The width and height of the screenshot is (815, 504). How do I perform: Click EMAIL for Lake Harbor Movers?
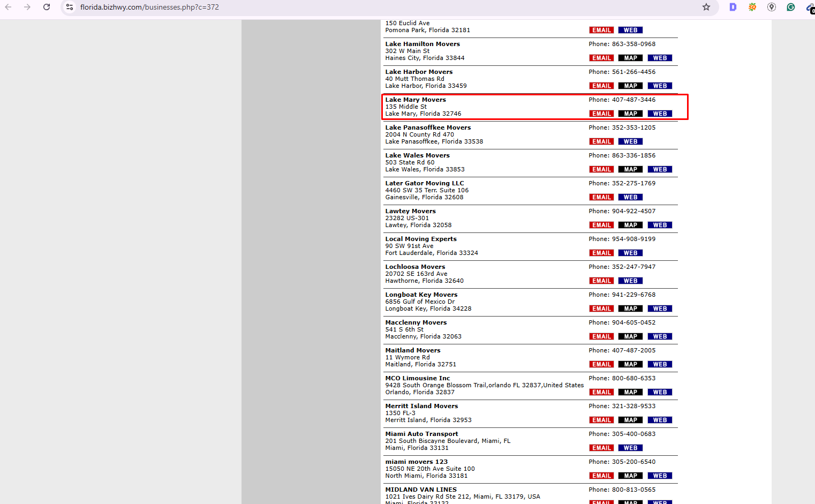click(601, 86)
